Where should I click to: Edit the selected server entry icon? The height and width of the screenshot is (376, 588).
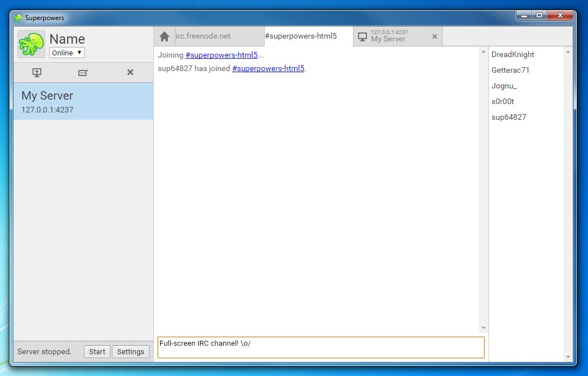pyautogui.click(x=83, y=72)
